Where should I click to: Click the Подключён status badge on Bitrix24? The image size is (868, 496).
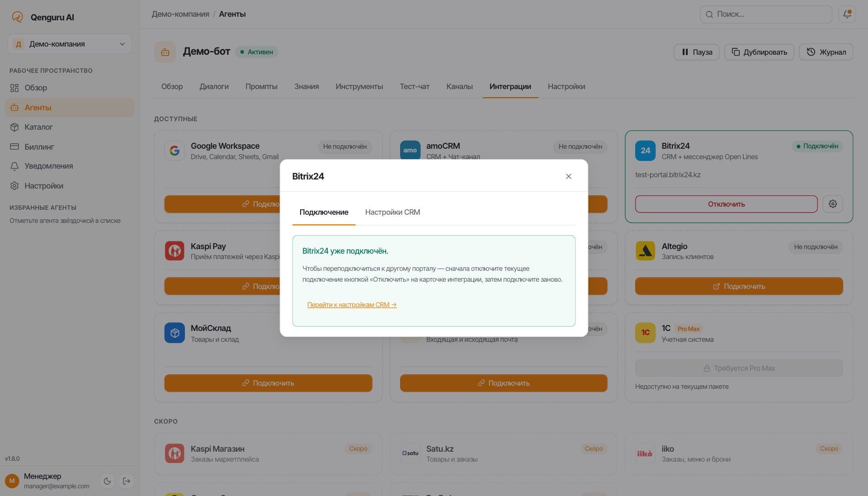[817, 146]
